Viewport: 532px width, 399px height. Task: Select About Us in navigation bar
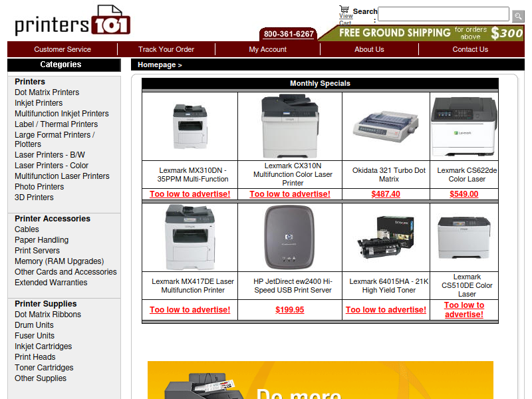click(369, 49)
